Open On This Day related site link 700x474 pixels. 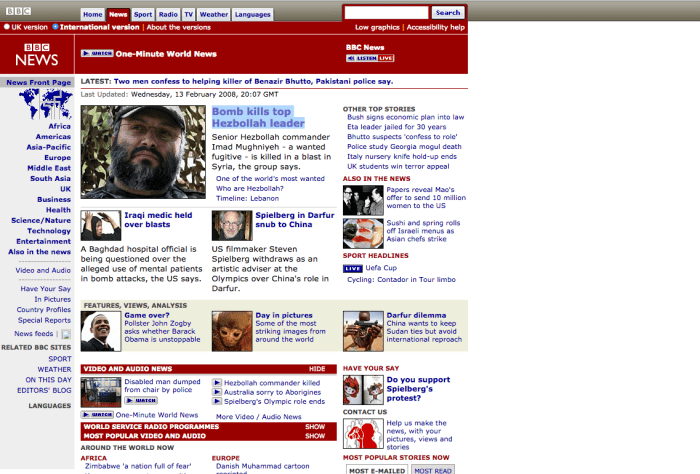coord(48,380)
